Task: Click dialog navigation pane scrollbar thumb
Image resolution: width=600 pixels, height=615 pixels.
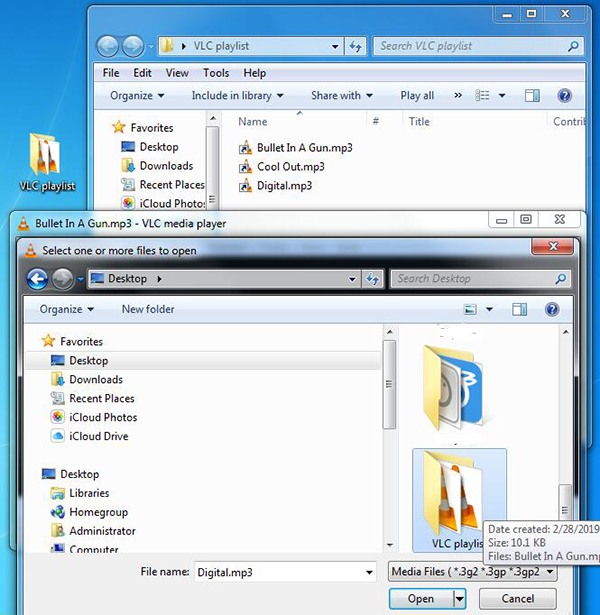Action: click(x=389, y=384)
